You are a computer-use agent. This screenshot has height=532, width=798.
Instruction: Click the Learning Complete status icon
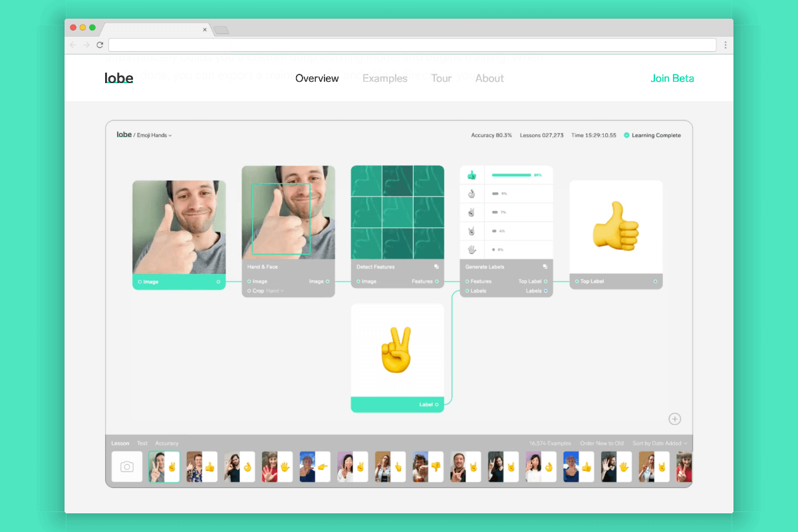click(x=626, y=135)
